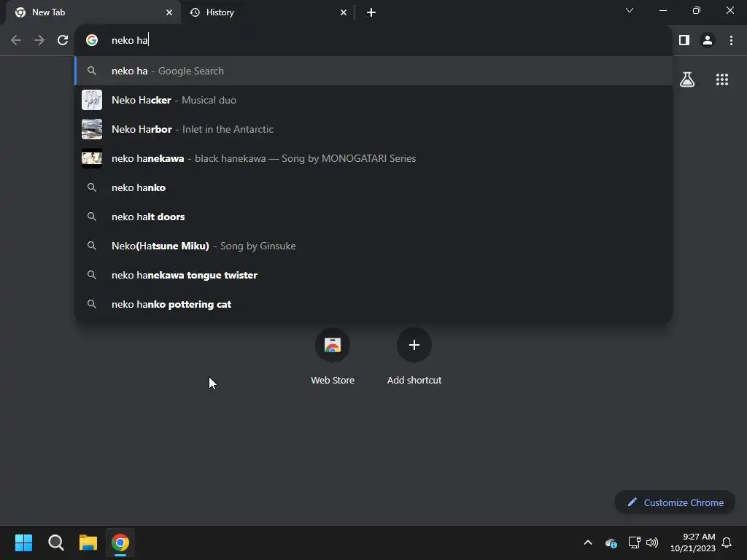The image size is (747, 560).
Task: Click the volume speaker tray icon
Action: (x=652, y=542)
